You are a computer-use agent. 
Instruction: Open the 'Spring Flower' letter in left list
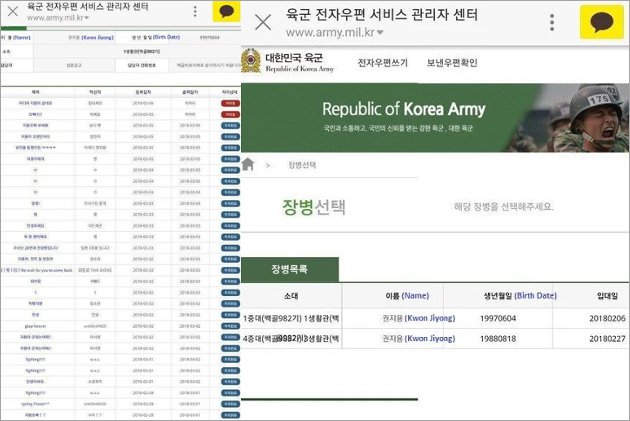click(x=35, y=404)
